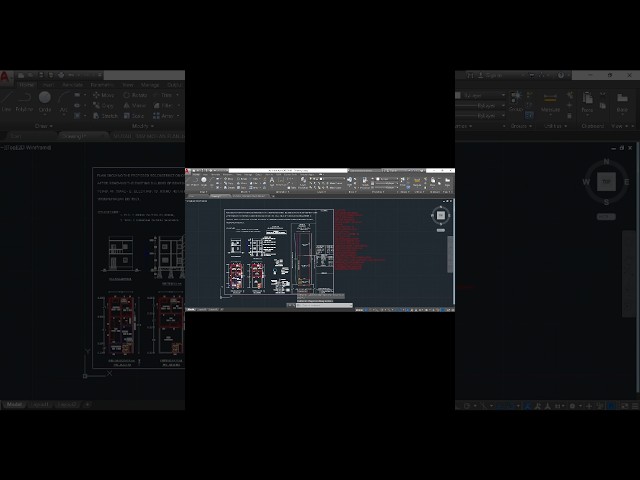
Task: Click the Move tool
Action: (x=103, y=95)
